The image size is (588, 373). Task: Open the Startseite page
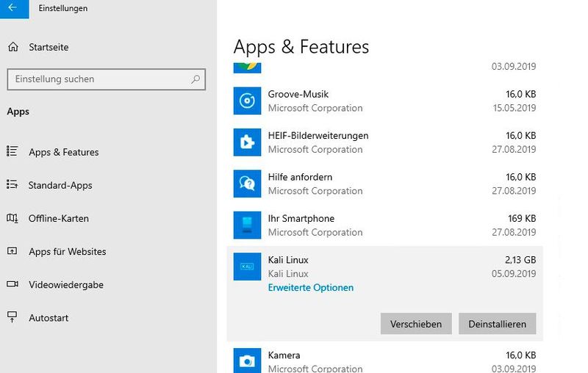[49, 47]
